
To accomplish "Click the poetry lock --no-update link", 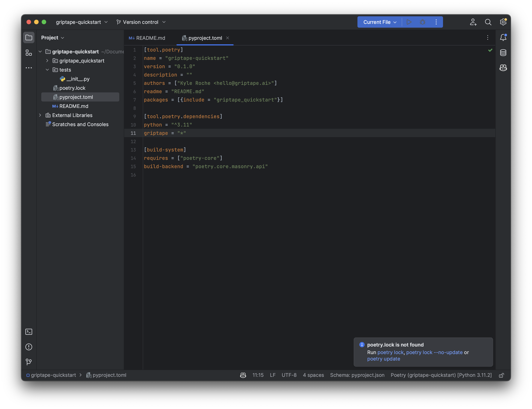I will click(x=434, y=352).
